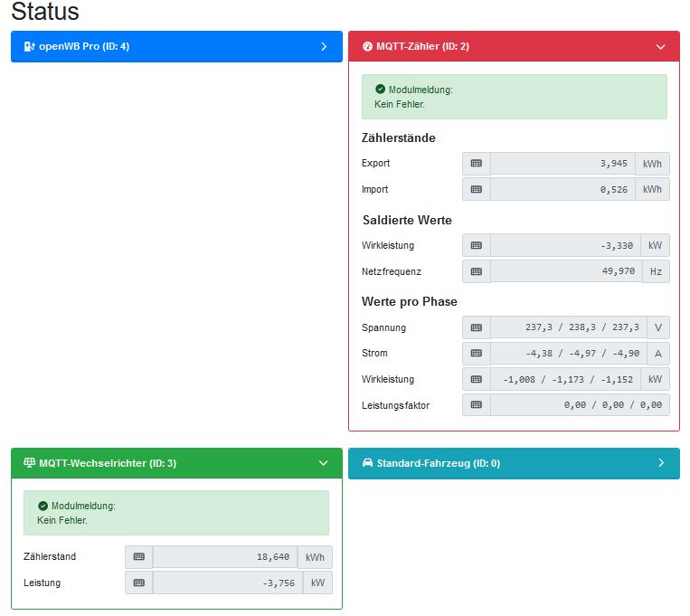Click the Leistungsfaktor row label

coord(395,405)
